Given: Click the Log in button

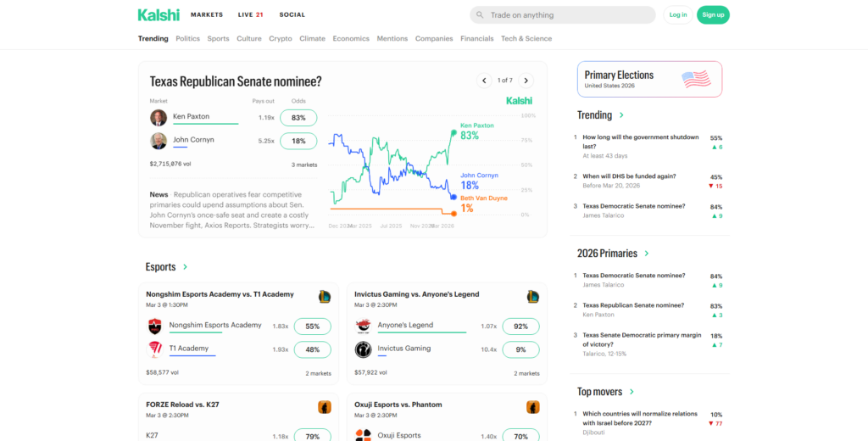Looking at the screenshot, I should [x=678, y=15].
